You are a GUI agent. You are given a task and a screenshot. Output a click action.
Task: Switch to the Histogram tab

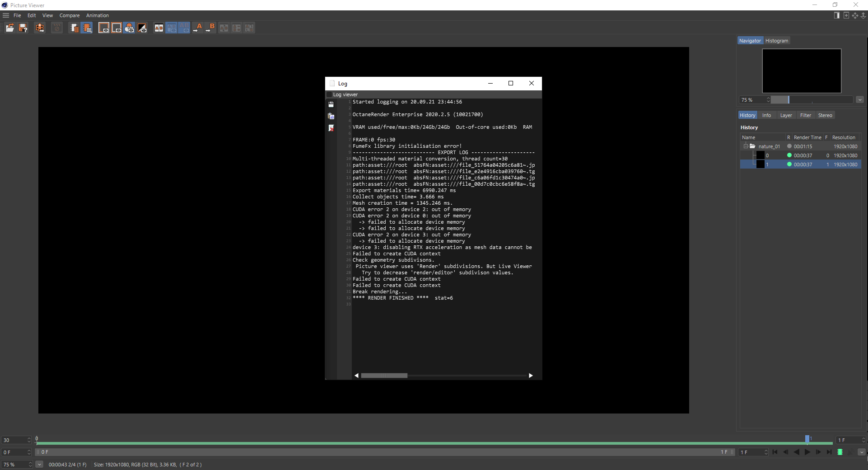tap(777, 41)
